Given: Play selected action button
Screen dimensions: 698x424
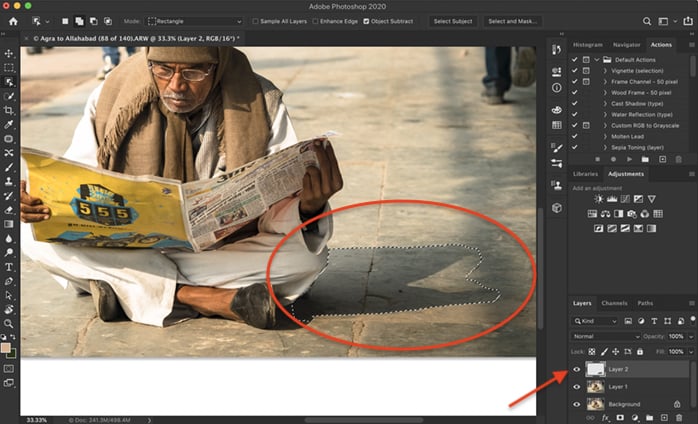Looking at the screenshot, I should 629,159.
